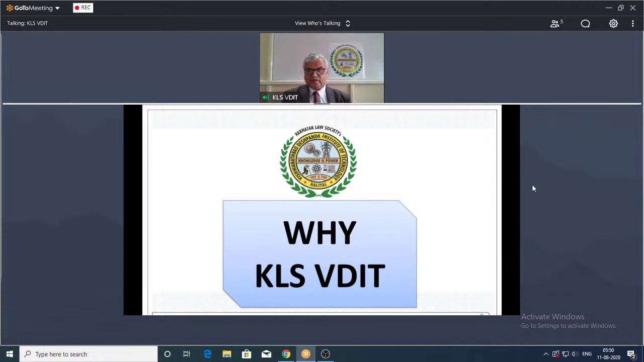
Task: Click the VDIT institute logo on slide
Action: (x=318, y=161)
